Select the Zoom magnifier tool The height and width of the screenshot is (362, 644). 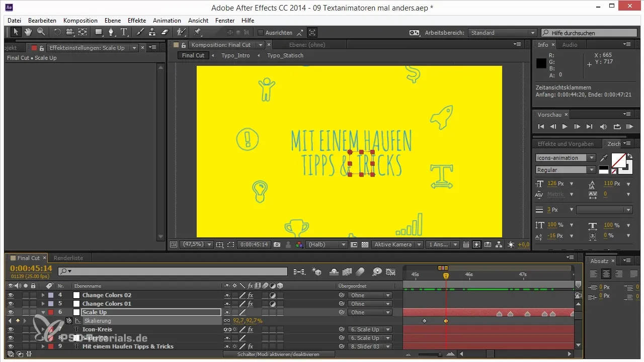[x=41, y=32]
